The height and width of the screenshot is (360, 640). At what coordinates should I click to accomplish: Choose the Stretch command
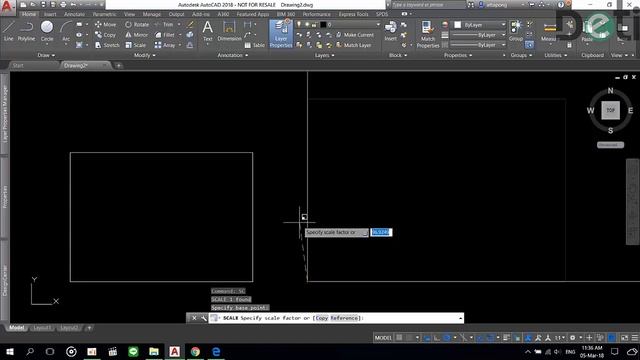coord(107,45)
